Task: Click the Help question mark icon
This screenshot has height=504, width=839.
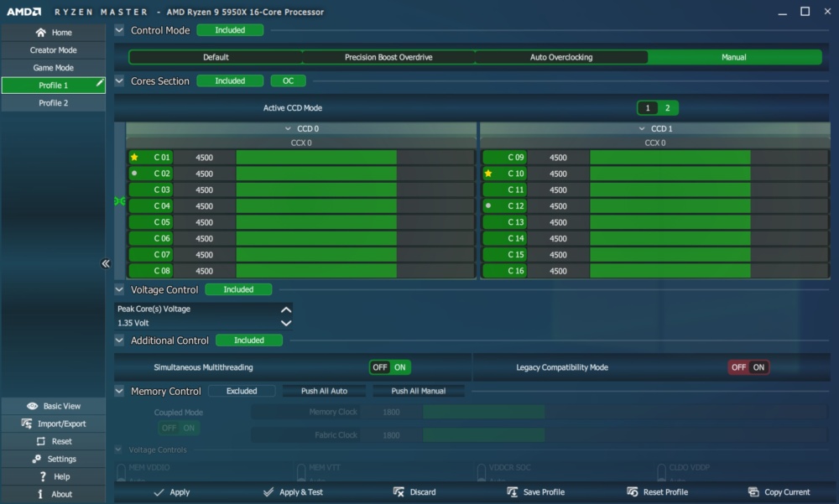Action: [43, 476]
